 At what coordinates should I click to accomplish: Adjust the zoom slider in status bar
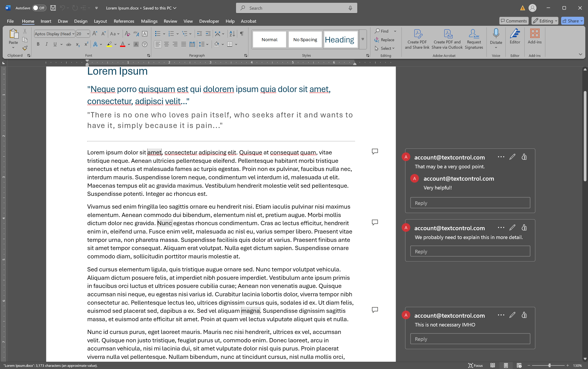point(549,365)
